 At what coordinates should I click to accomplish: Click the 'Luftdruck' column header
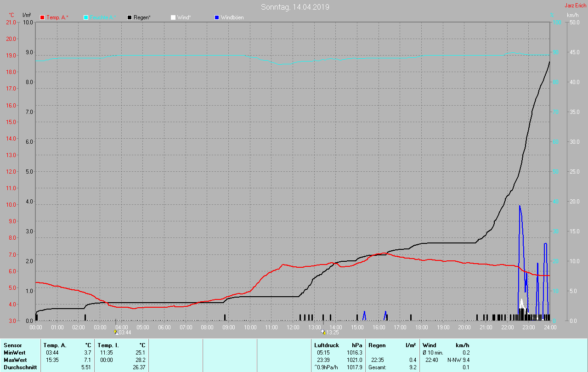(327, 345)
